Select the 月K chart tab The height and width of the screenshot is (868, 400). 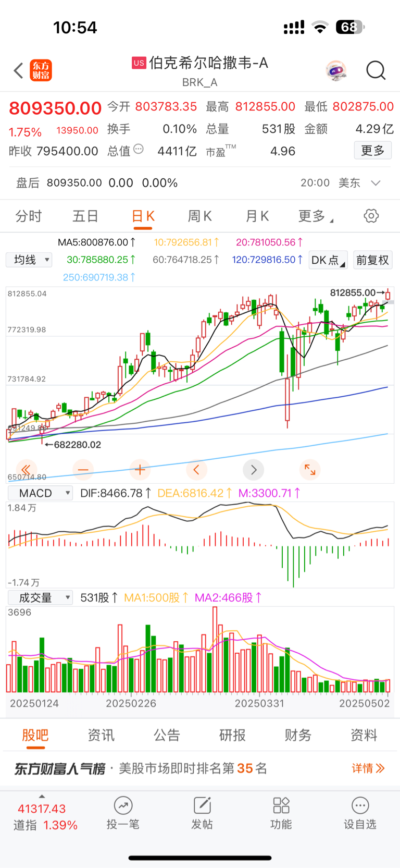257,216
